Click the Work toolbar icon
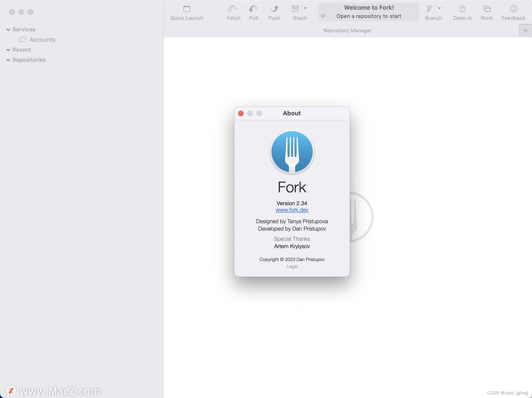 487,9
